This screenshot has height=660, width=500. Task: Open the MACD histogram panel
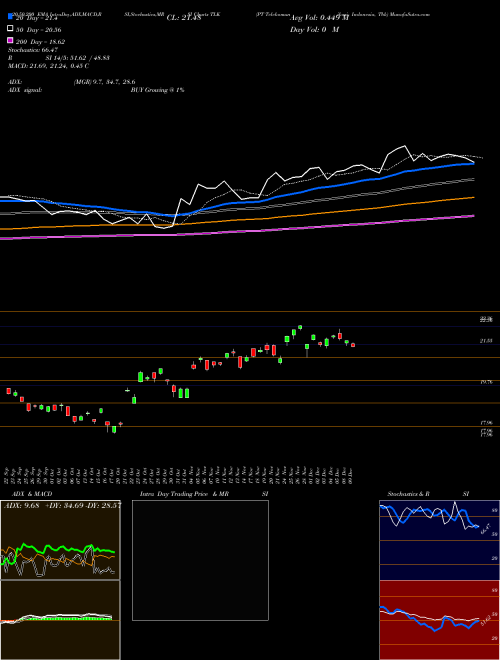(60, 620)
